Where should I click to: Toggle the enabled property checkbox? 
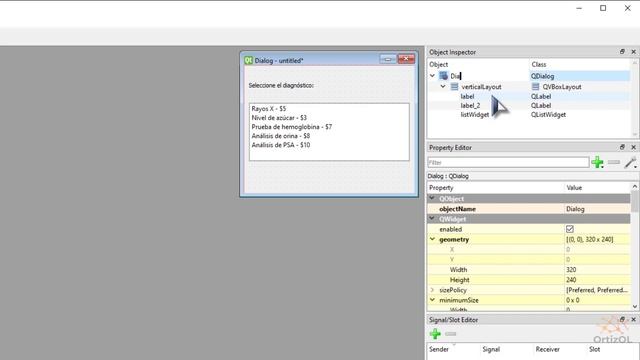[x=570, y=229]
